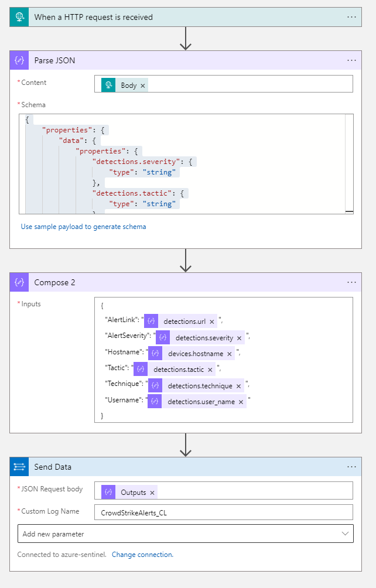Remove the Body token from Content
This screenshot has width=376, height=588.
pyautogui.click(x=143, y=86)
